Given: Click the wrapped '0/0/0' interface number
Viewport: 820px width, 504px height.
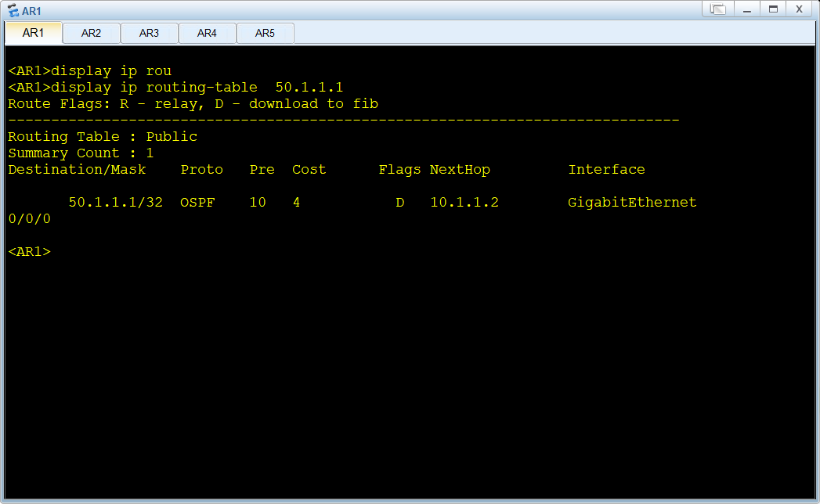Looking at the screenshot, I should pyautogui.click(x=29, y=219).
